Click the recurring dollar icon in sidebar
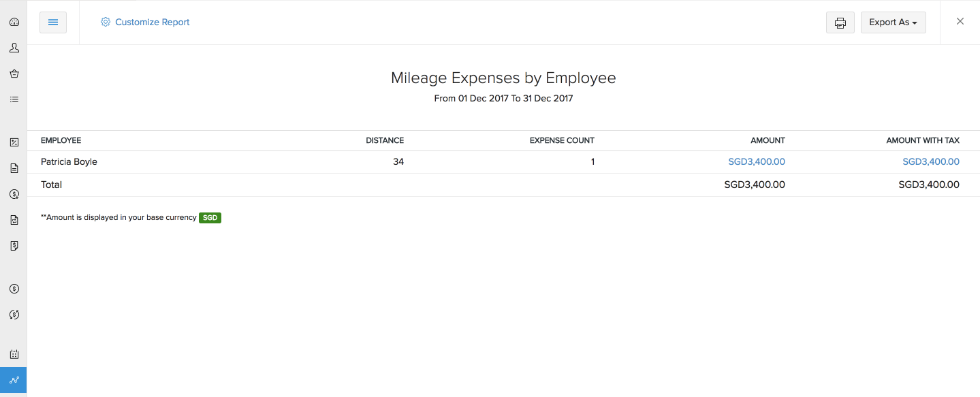This screenshot has height=397, width=980. click(14, 315)
